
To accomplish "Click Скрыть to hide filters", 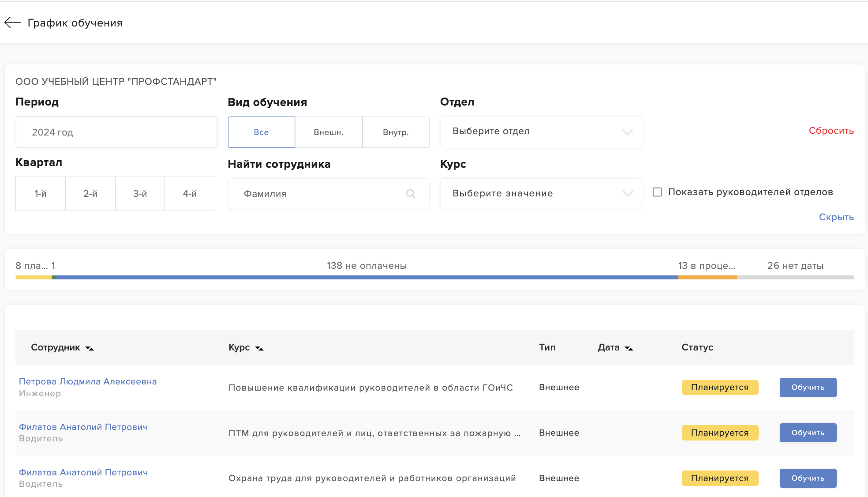I will (836, 217).
